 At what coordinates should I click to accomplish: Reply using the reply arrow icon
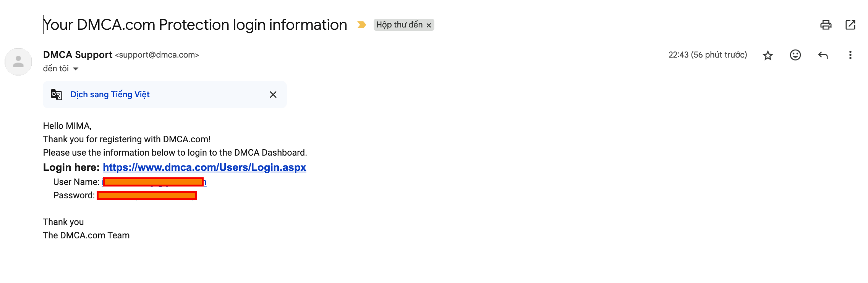click(x=823, y=55)
